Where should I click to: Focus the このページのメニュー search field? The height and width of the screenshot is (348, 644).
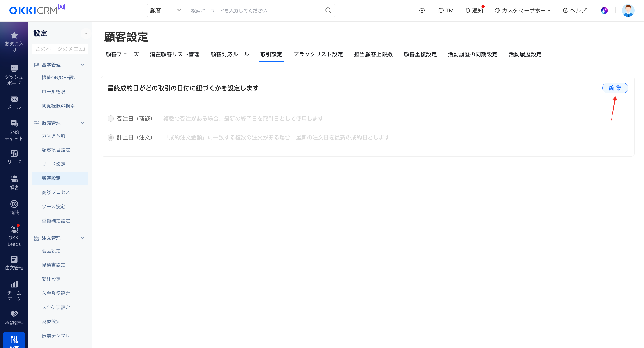(x=60, y=49)
